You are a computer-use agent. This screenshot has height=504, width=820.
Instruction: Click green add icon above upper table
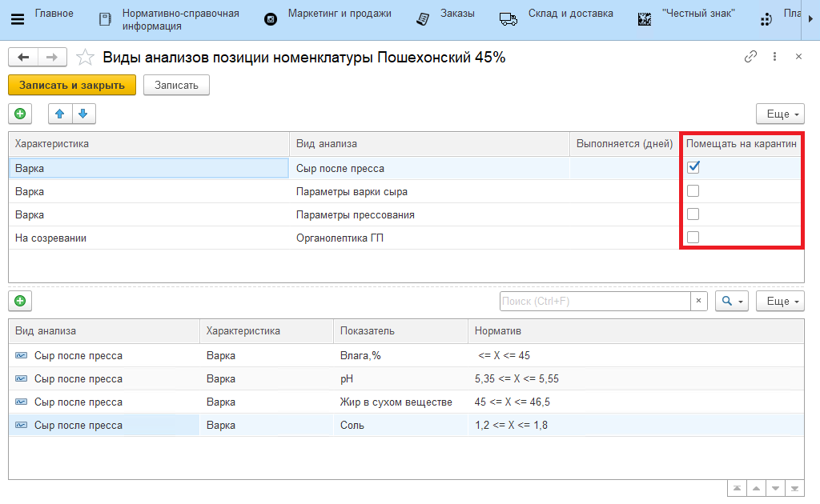(20, 114)
